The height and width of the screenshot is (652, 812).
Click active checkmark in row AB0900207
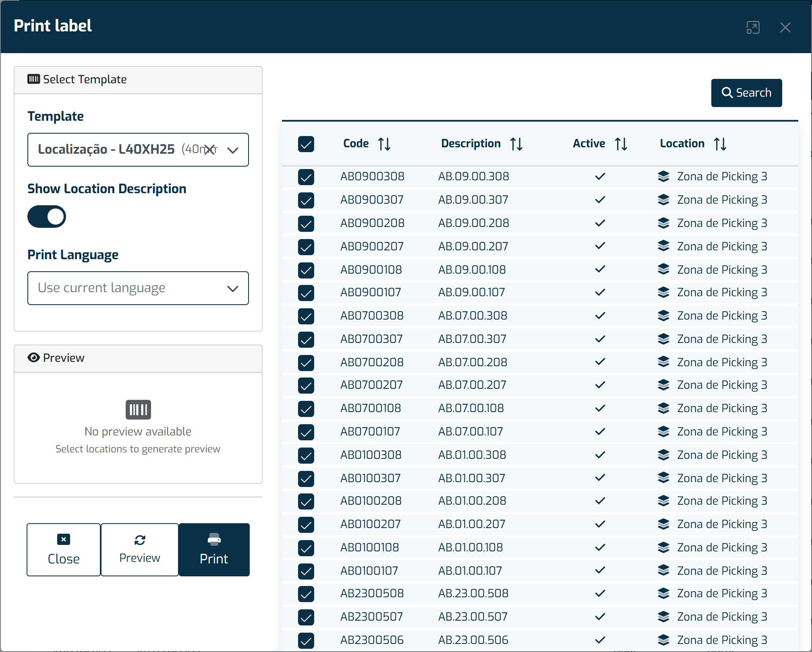click(600, 246)
